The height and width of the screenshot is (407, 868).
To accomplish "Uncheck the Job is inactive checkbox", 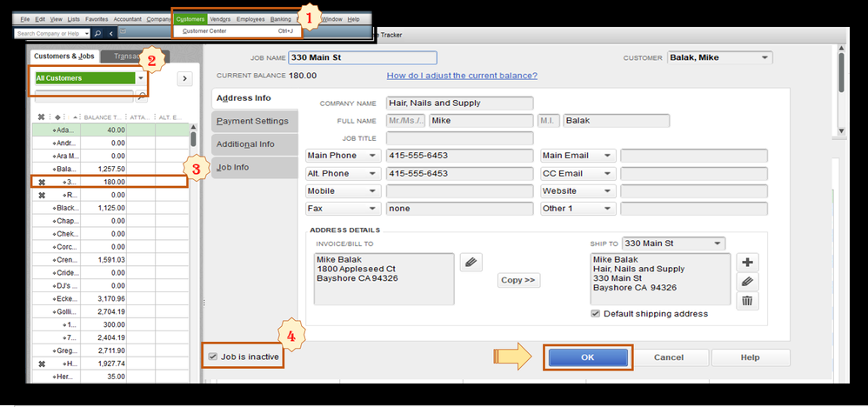I will pyautogui.click(x=212, y=357).
